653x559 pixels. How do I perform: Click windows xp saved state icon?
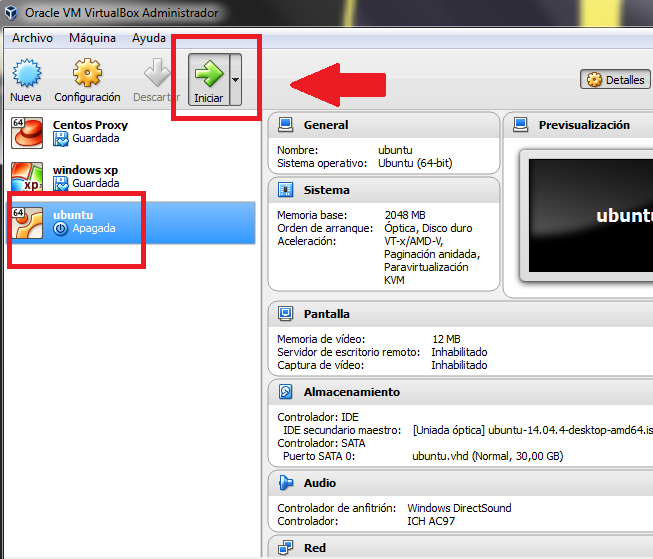tap(61, 184)
